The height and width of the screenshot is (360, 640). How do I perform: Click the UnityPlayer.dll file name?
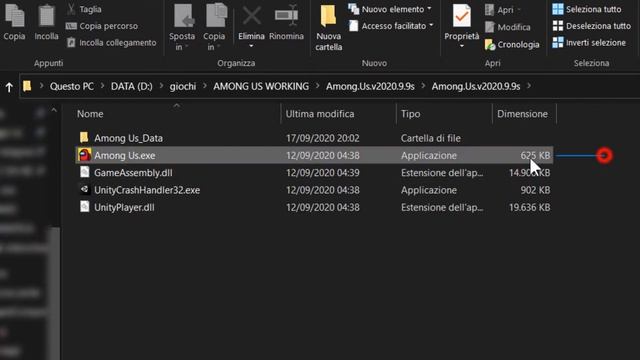(x=124, y=208)
